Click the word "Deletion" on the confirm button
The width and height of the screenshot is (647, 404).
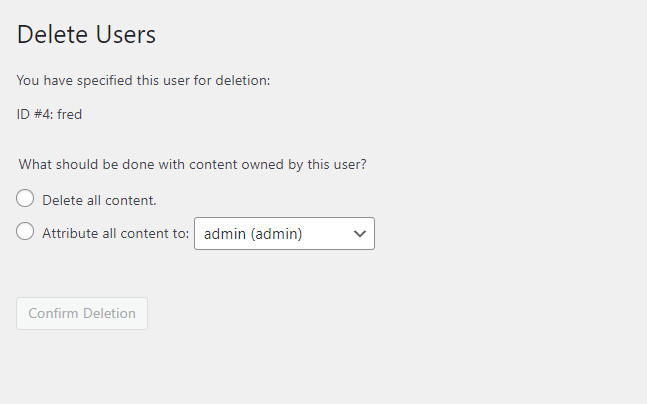click(109, 314)
